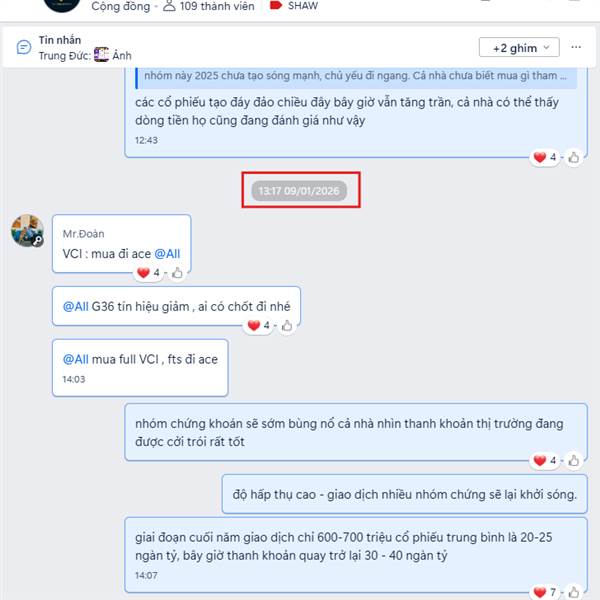Expand the +2 ghim dropdown

pos(519,47)
